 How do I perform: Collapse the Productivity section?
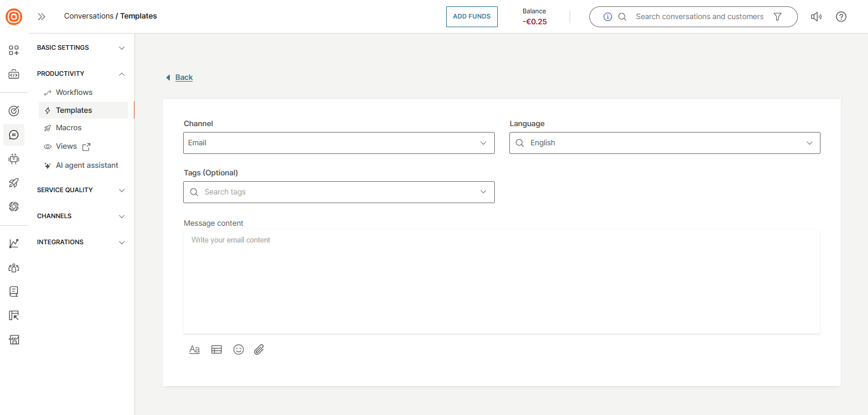tap(81, 74)
